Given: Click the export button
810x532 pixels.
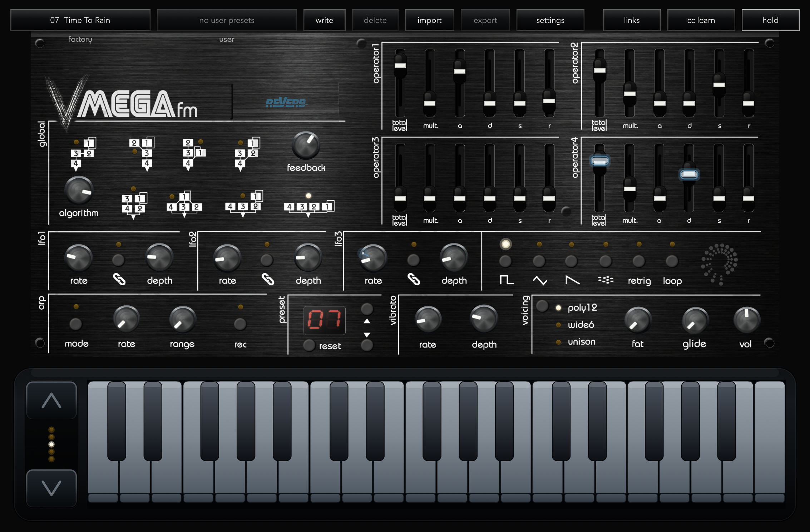Looking at the screenshot, I should coord(485,20).
